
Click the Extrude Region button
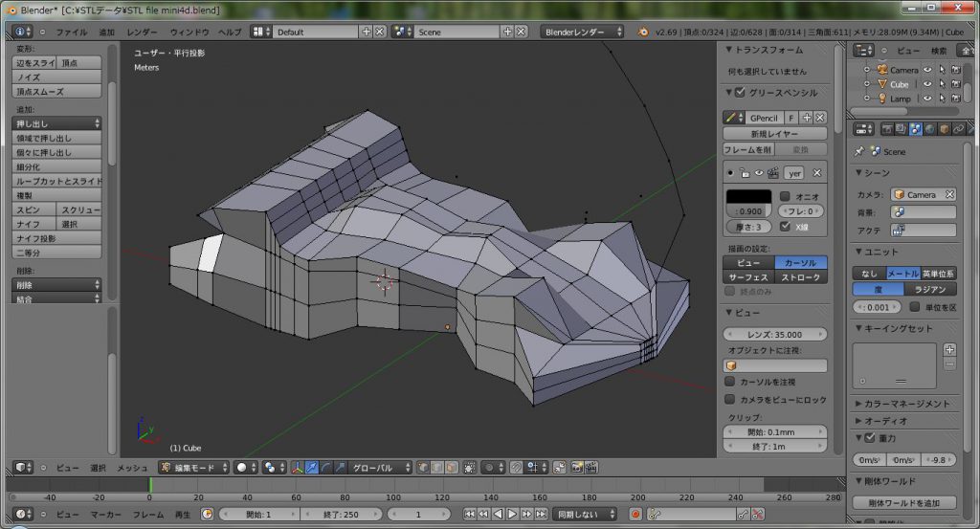coord(56,138)
